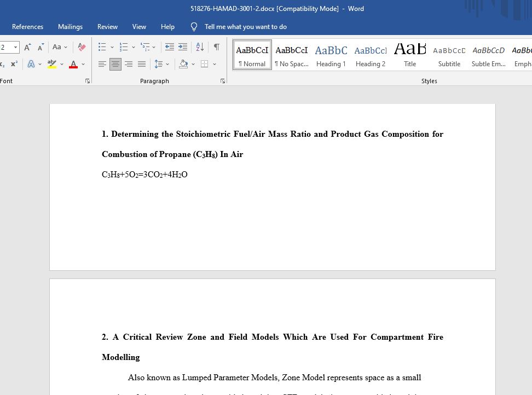This screenshot has width=532, height=395.
Task: Apply paragraph shading fill
Action: [183, 64]
